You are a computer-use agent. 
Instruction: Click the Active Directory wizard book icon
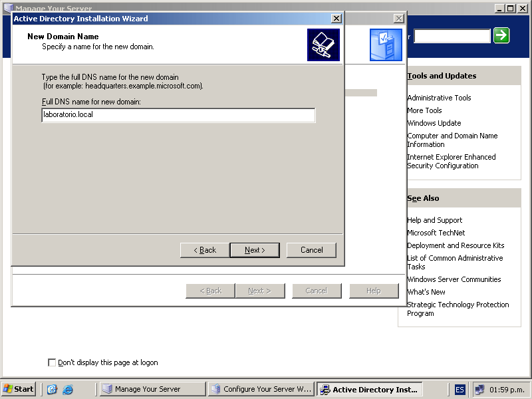(x=323, y=45)
